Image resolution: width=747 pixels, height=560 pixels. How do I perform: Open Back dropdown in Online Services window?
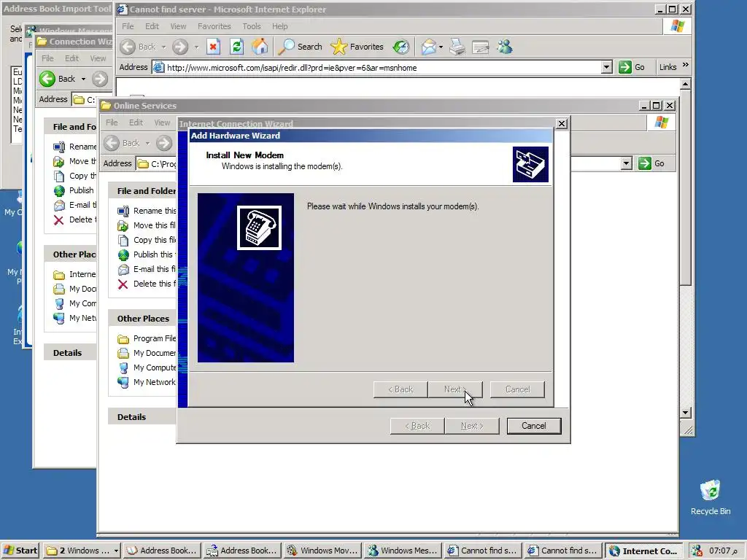click(x=147, y=144)
